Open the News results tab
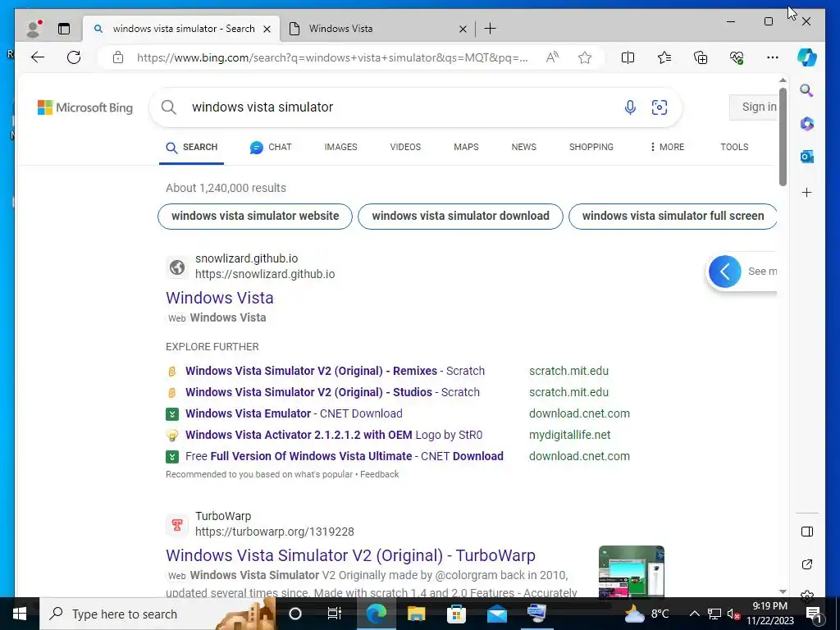The height and width of the screenshot is (630, 840). click(524, 148)
